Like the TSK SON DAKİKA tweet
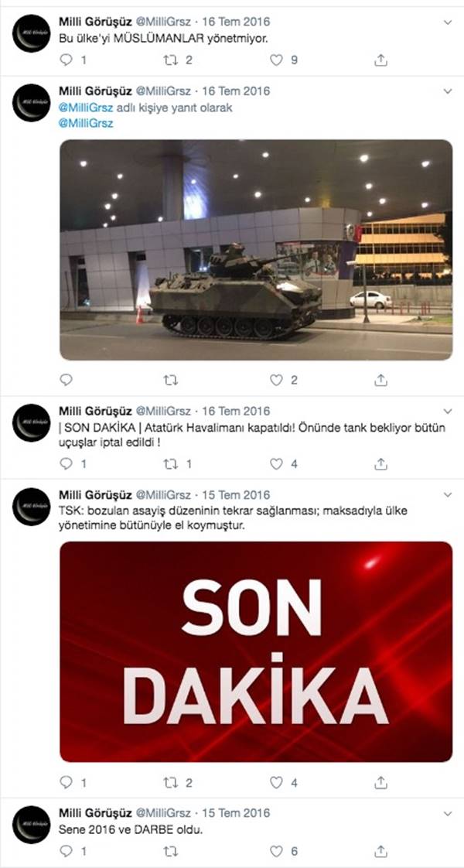This screenshot has height=868, width=464. click(276, 782)
